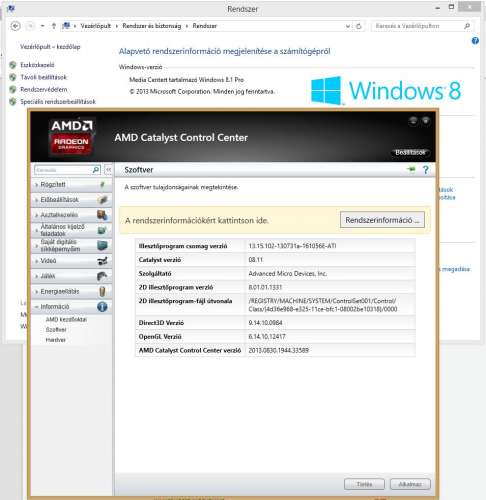Click Advanced Micro Devices, Inc. provider value
The width and height of the screenshot is (486, 500).
tap(288, 273)
